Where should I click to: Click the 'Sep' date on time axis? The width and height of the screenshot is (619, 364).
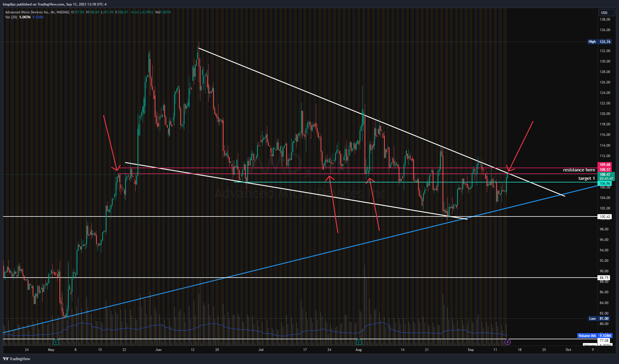[471, 350]
